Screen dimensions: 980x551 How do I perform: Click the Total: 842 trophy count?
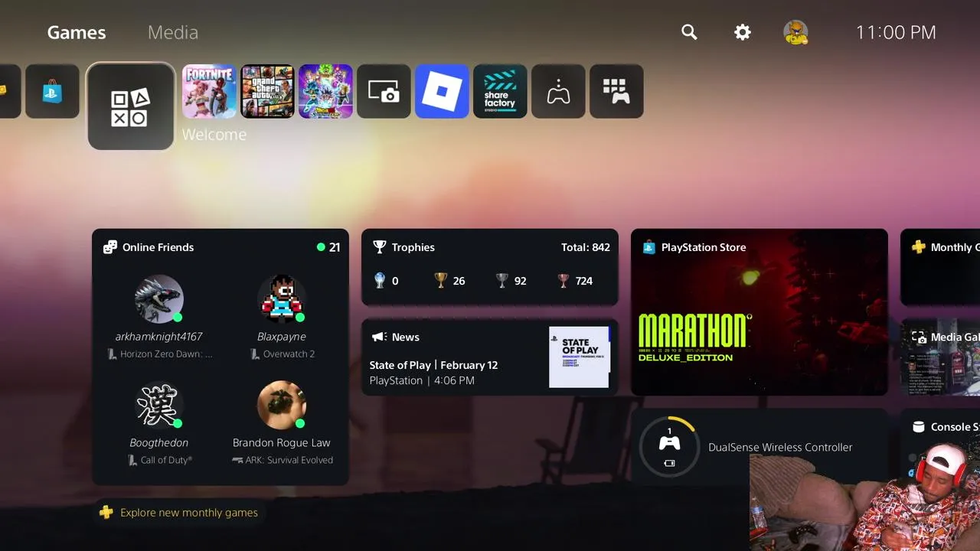[586, 247]
